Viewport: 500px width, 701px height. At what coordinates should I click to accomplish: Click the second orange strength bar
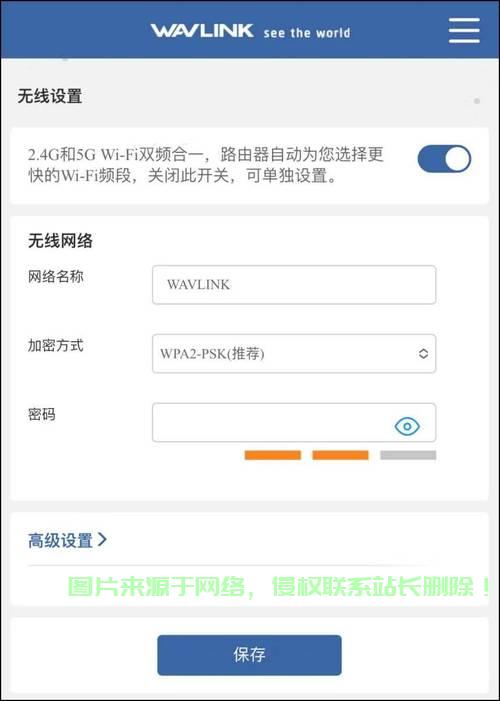[x=340, y=455]
